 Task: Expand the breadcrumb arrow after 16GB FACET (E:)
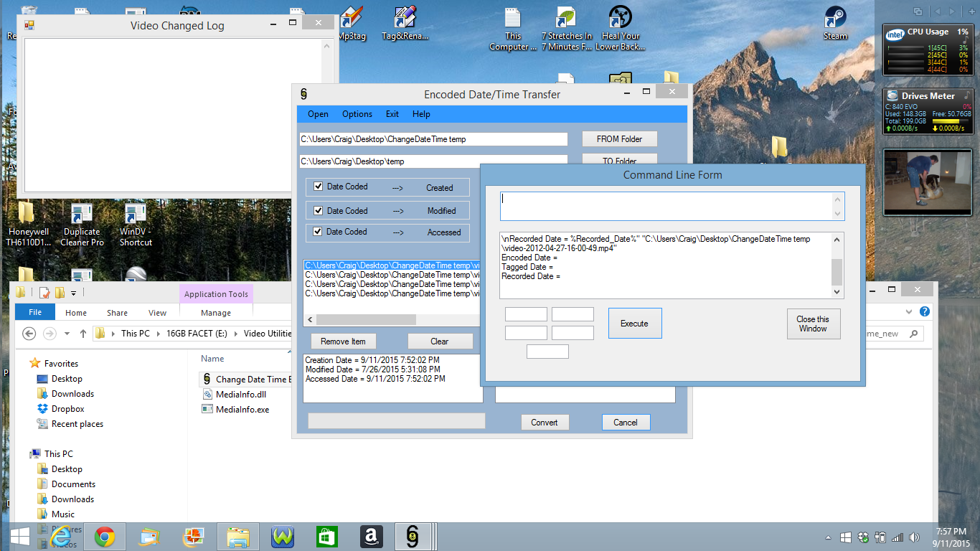pyautogui.click(x=235, y=334)
